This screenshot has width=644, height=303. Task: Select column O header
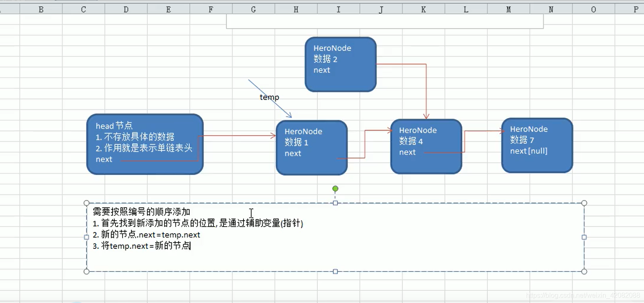tap(593, 9)
